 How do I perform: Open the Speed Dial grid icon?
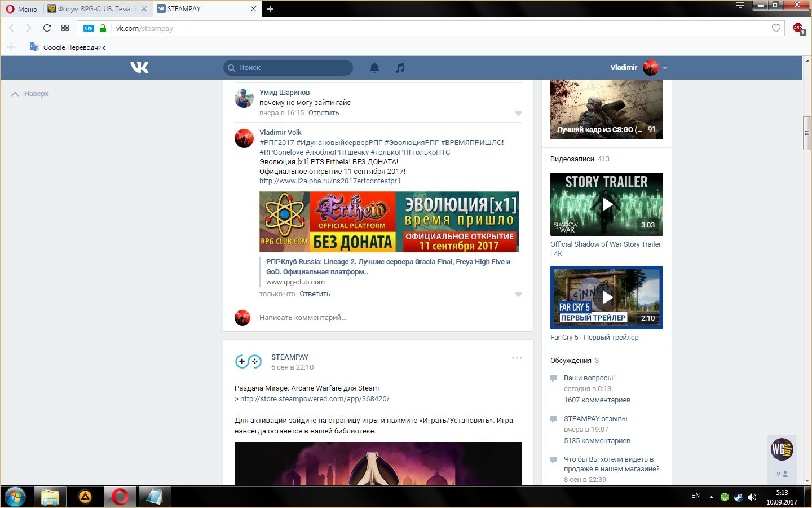(x=65, y=28)
